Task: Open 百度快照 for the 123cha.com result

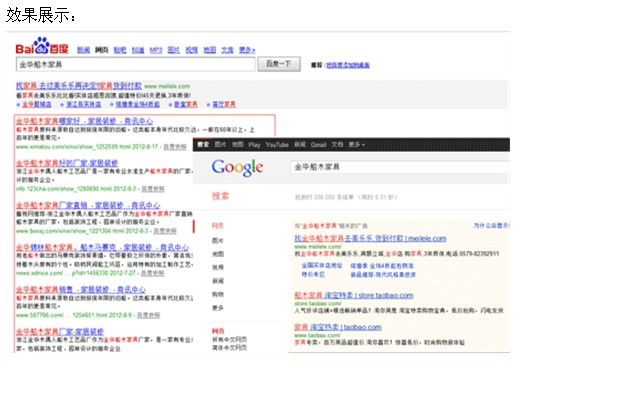Action: tap(153, 189)
